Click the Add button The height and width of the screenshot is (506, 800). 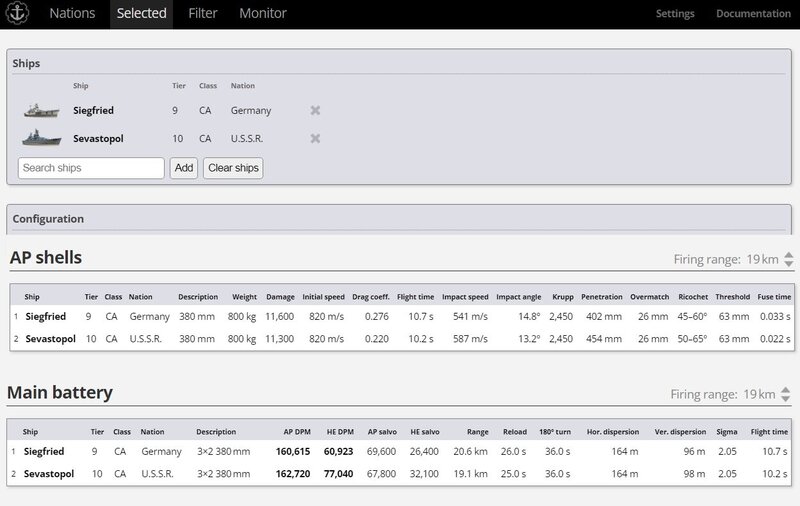coord(184,168)
